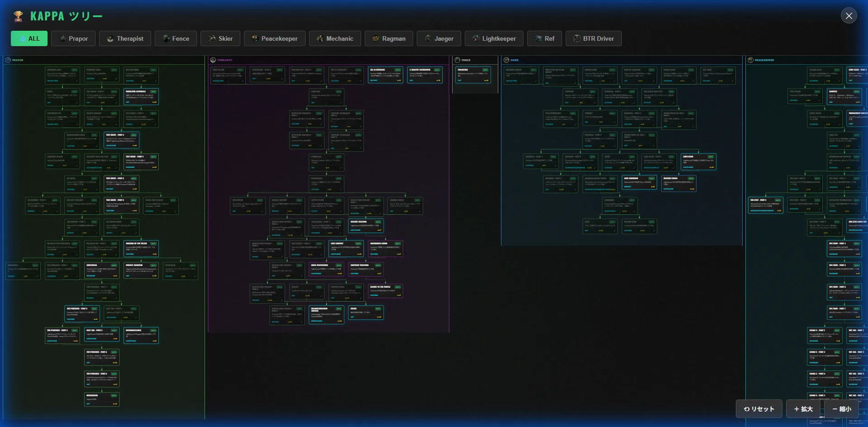Select the Ref tab
This screenshot has width=868, height=427.
(x=544, y=38)
